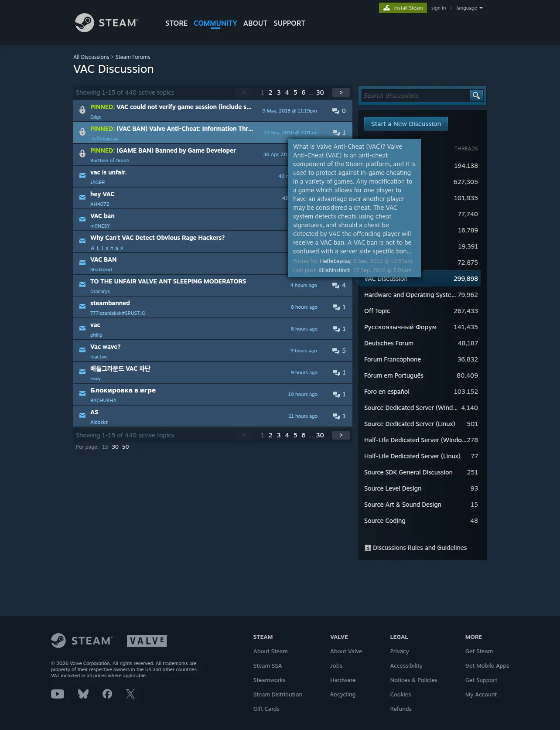Click the envelope icon beside 'hey VAC'
560x730 pixels.
pyautogui.click(x=82, y=197)
